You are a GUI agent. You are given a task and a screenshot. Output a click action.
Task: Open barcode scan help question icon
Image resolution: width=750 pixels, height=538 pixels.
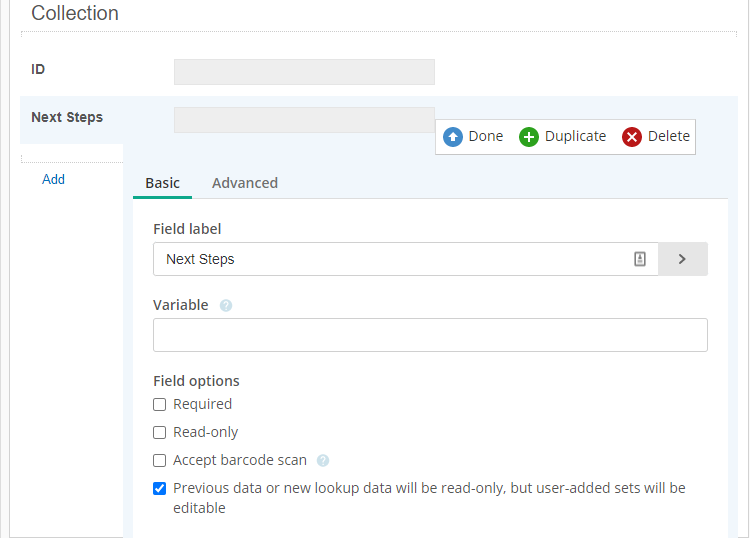click(323, 461)
